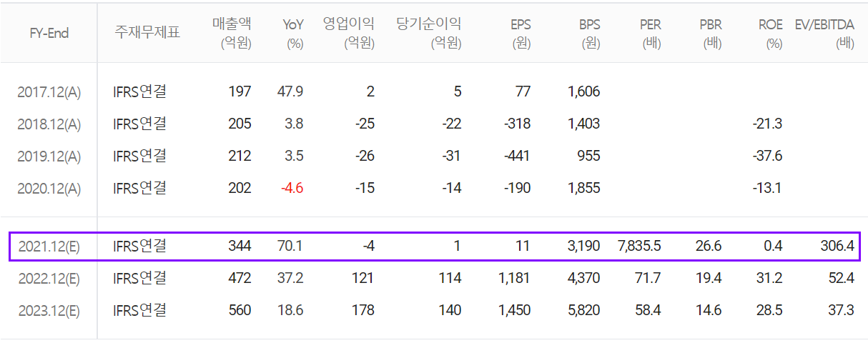Viewport: 868px width, 343px height.
Task: Select the 2018.12(A) fiscal year row label
Action: click(x=49, y=124)
